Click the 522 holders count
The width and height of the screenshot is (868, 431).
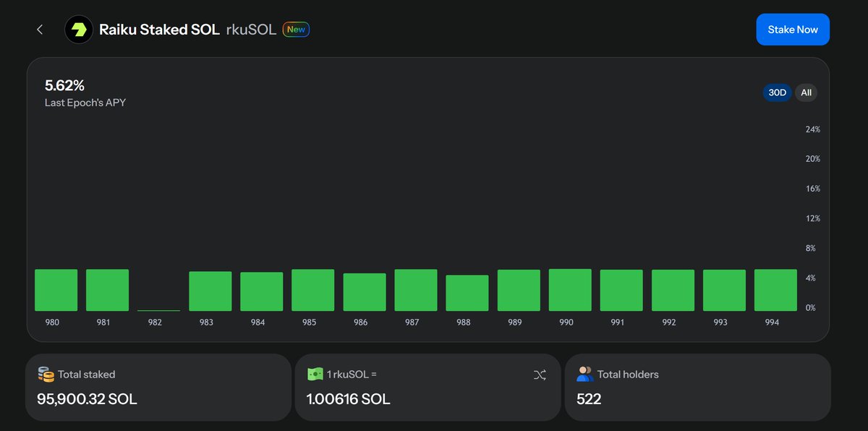click(x=589, y=398)
